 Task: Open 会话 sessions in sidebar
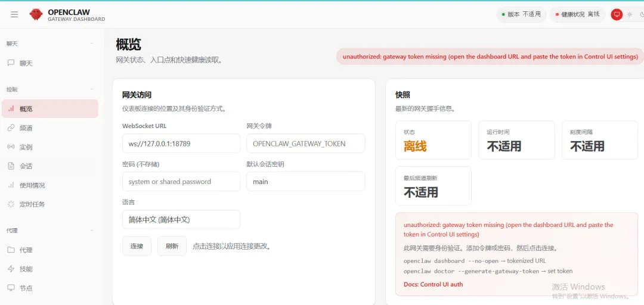tap(49, 166)
